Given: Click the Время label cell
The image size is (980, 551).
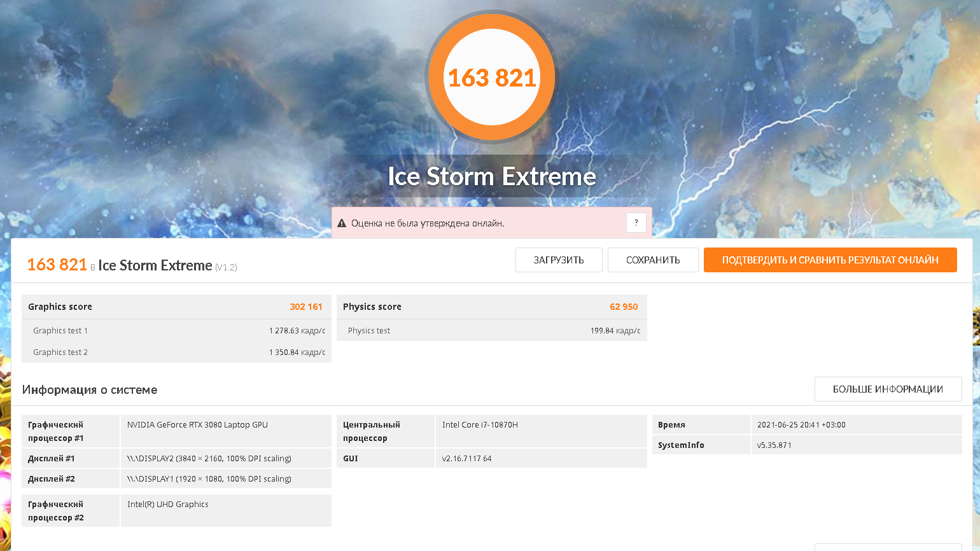Looking at the screenshot, I should coord(701,424).
